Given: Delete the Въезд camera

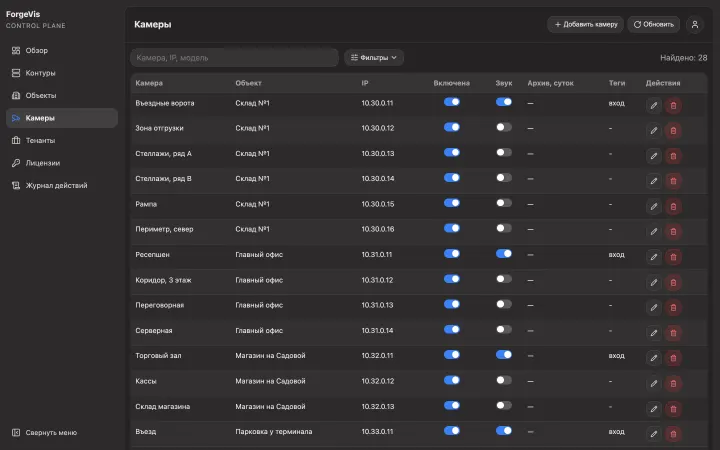Looking at the screenshot, I should [x=673, y=434].
